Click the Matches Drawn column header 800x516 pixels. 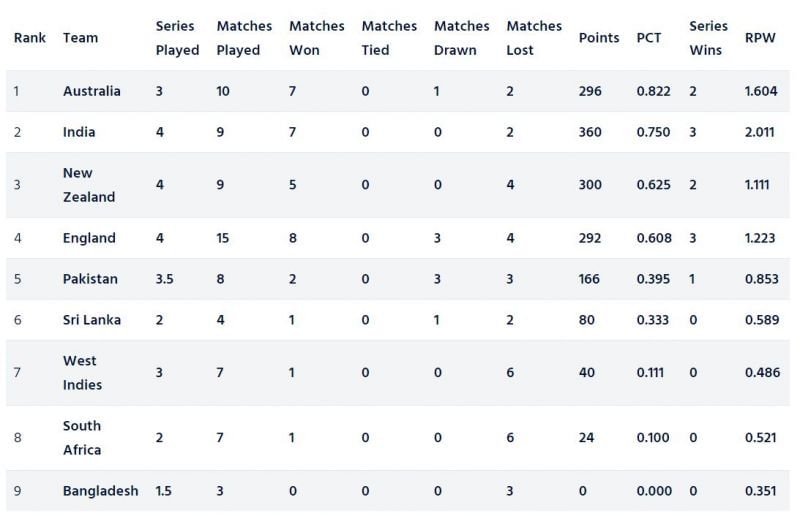(461, 38)
